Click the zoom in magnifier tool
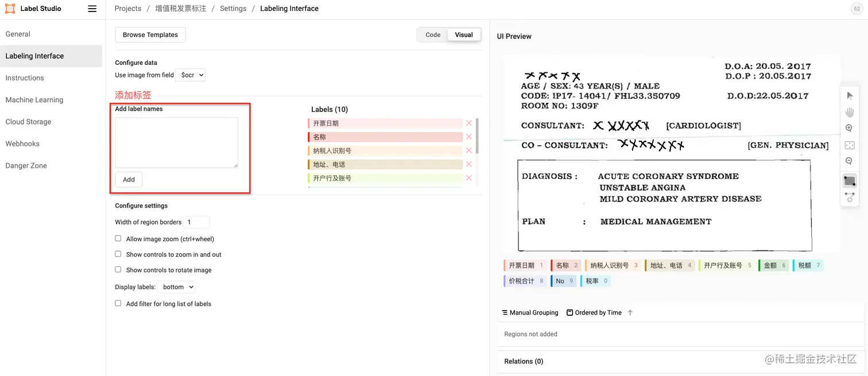Viewport: 868px width, 376px height. [850, 129]
